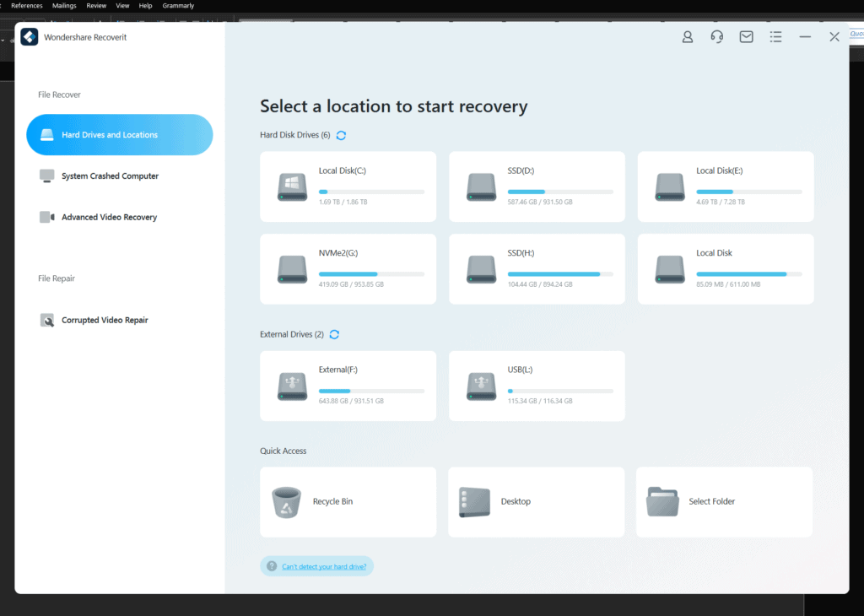
Task: Click the Wondershare Recoverit logo
Action: click(x=30, y=37)
